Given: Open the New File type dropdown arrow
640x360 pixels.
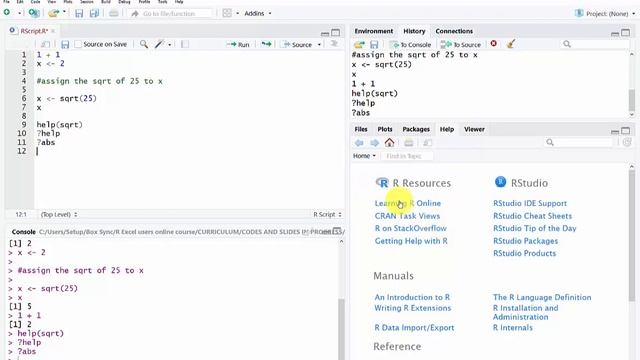Looking at the screenshot, I should (x=19, y=13).
